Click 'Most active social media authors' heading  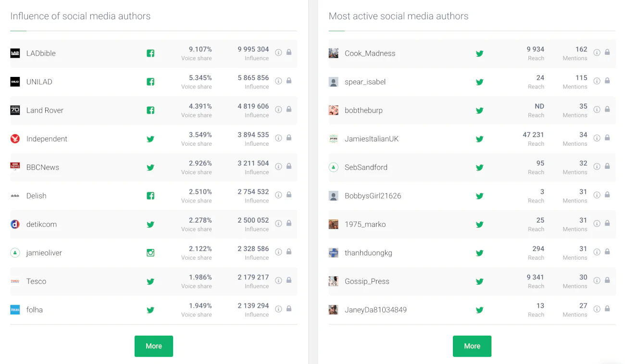399,16
